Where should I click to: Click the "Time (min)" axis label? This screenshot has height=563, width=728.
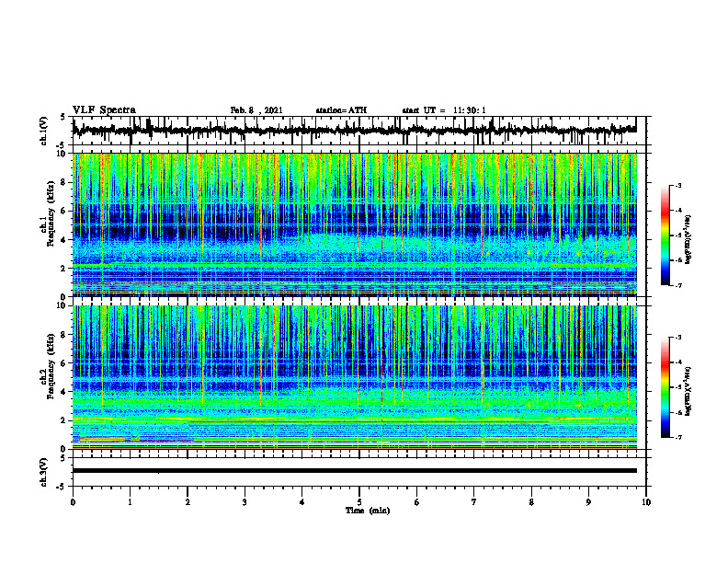click(368, 511)
